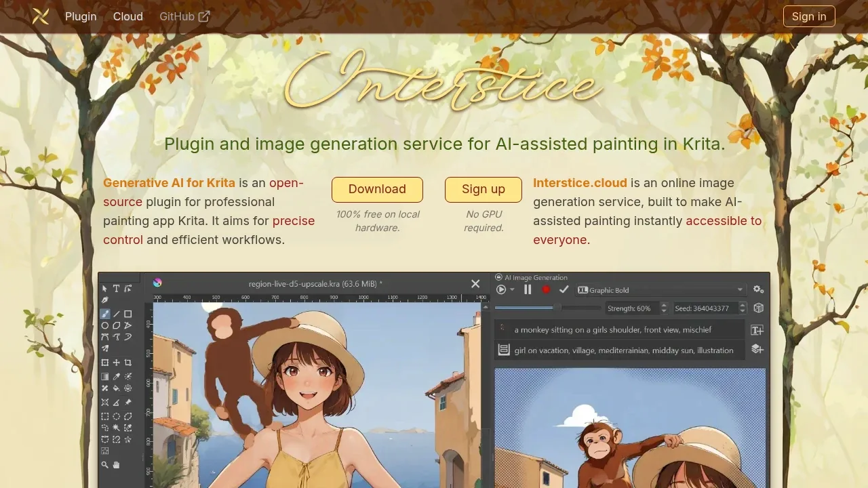Click the scroll up arrow beside canvas
Image resolution: width=868 pixels, height=488 pixels.
(x=486, y=307)
